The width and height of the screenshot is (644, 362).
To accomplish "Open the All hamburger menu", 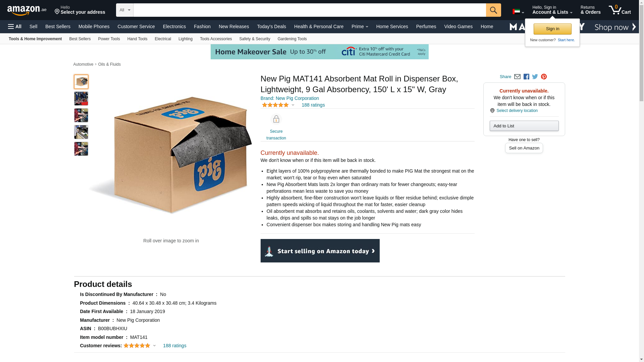I will pyautogui.click(x=15, y=26).
